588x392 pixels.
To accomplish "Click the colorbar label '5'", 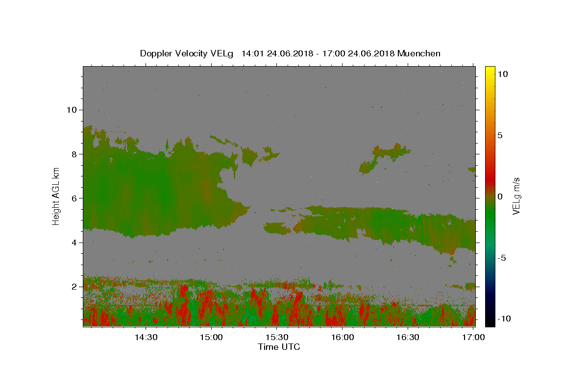I will [500, 135].
